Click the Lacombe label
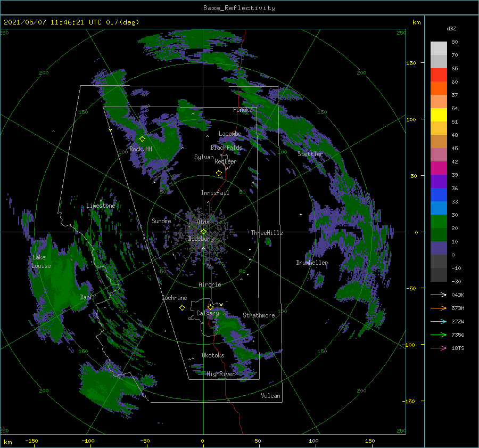 (x=230, y=134)
